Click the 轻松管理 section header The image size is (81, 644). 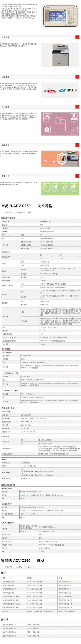coord(40,77)
